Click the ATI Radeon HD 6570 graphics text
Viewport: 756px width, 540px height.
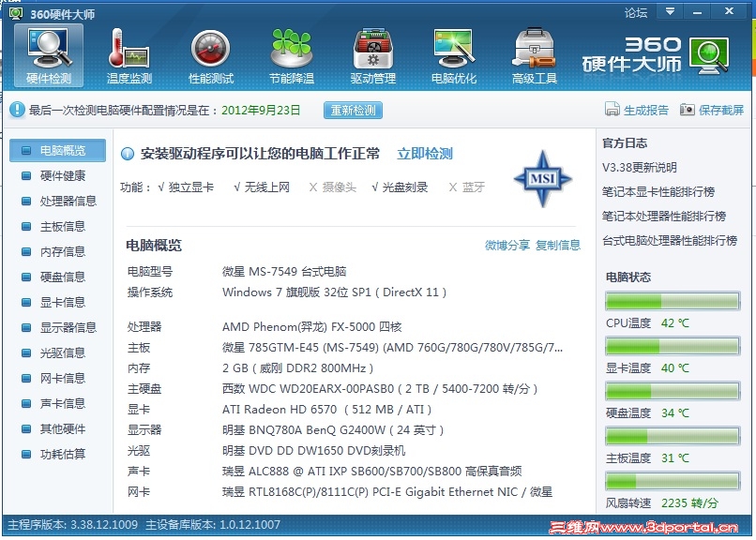point(327,410)
